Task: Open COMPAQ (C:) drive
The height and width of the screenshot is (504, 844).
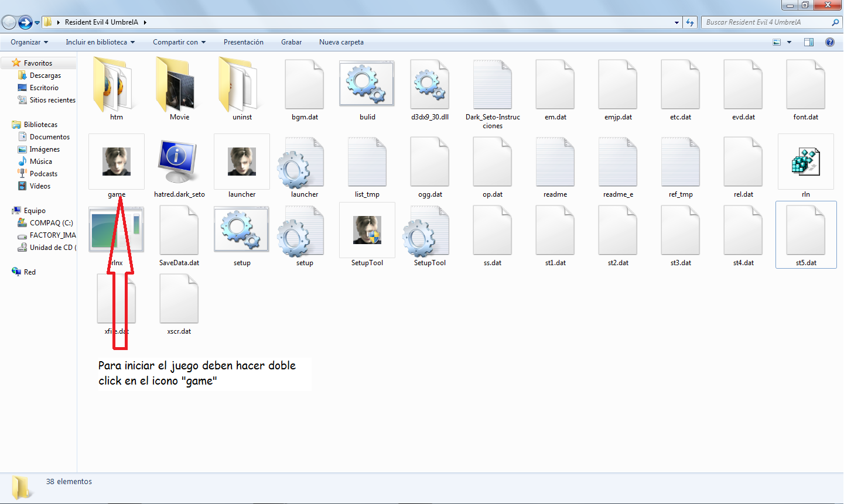Action: coord(51,223)
